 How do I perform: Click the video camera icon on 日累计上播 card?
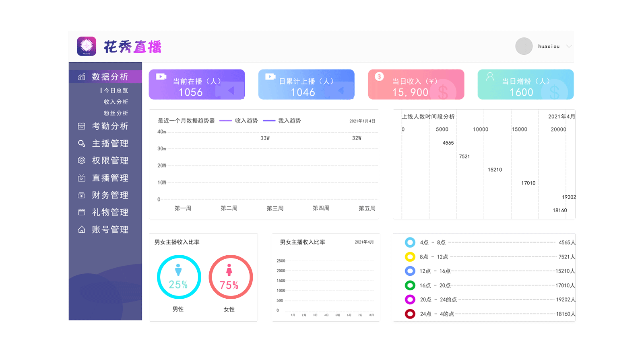point(270,76)
